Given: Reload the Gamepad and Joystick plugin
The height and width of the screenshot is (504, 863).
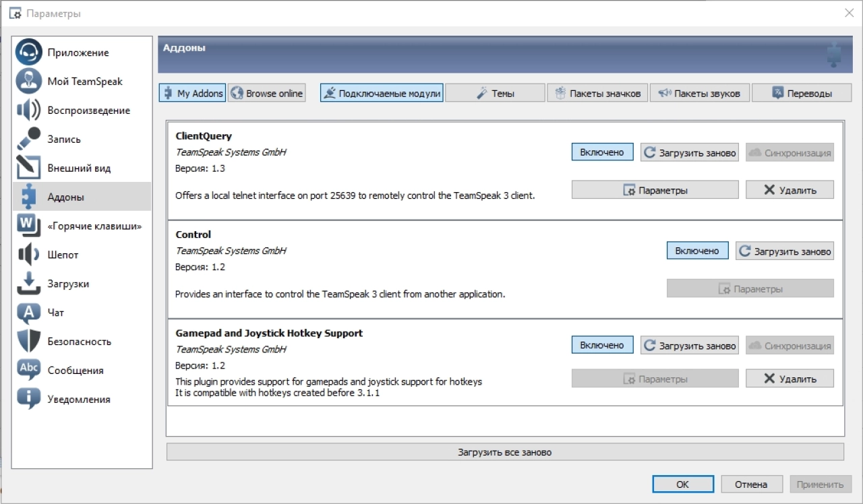Looking at the screenshot, I should tap(689, 345).
